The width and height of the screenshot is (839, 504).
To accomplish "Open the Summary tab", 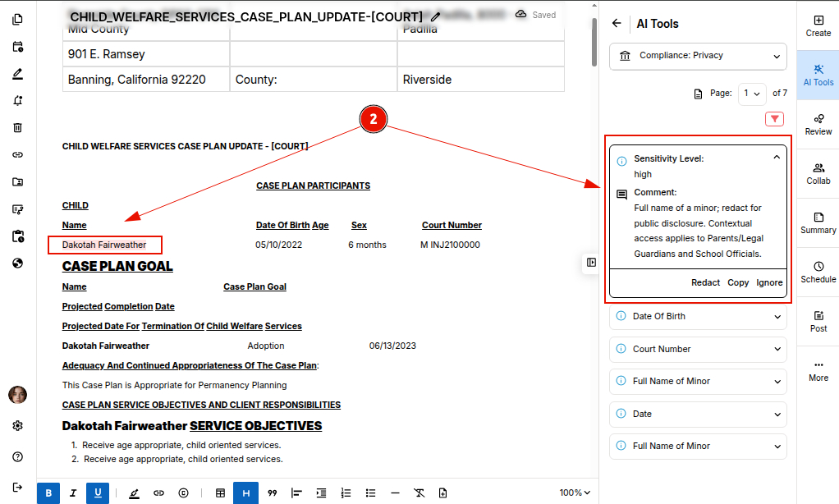I will tap(818, 222).
